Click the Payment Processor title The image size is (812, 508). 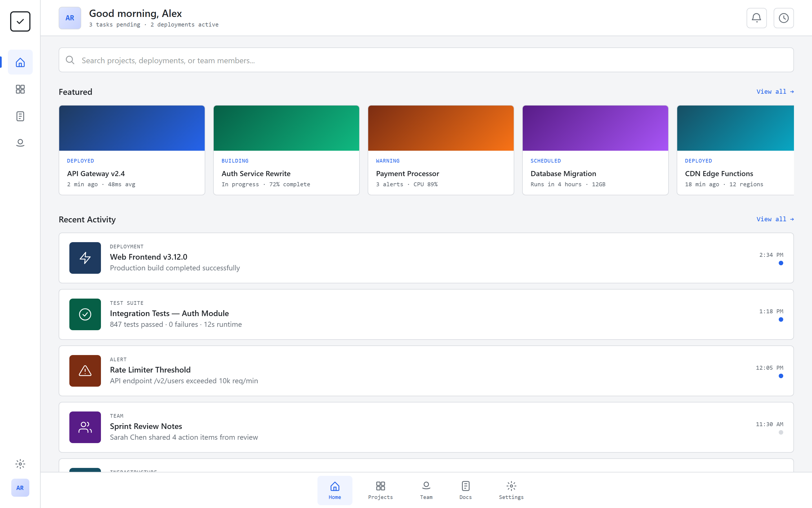pyautogui.click(x=407, y=174)
